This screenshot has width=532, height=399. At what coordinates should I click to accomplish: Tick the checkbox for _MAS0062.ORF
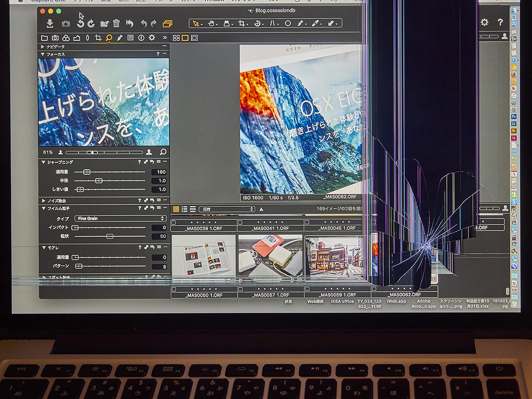(x=374, y=289)
